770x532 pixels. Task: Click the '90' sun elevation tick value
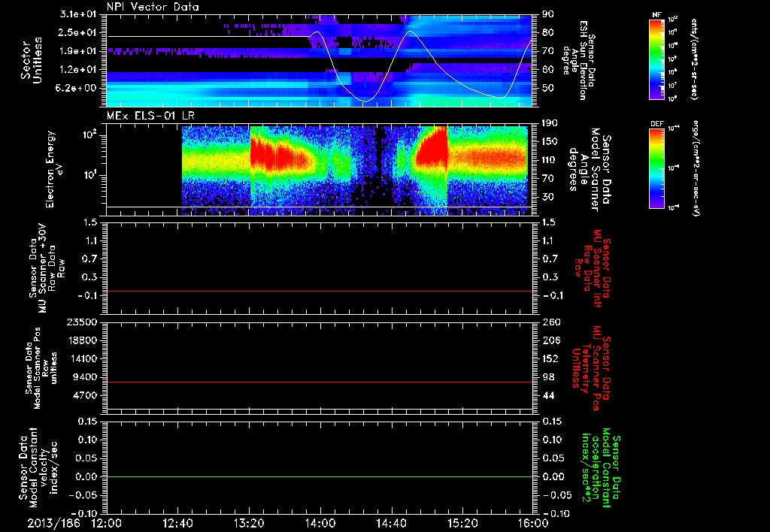click(x=548, y=14)
